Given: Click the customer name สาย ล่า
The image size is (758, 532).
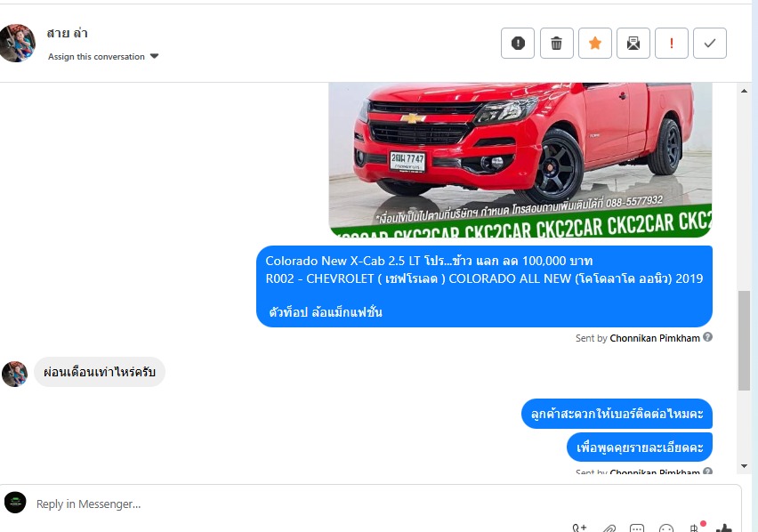Looking at the screenshot, I should (x=68, y=33).
